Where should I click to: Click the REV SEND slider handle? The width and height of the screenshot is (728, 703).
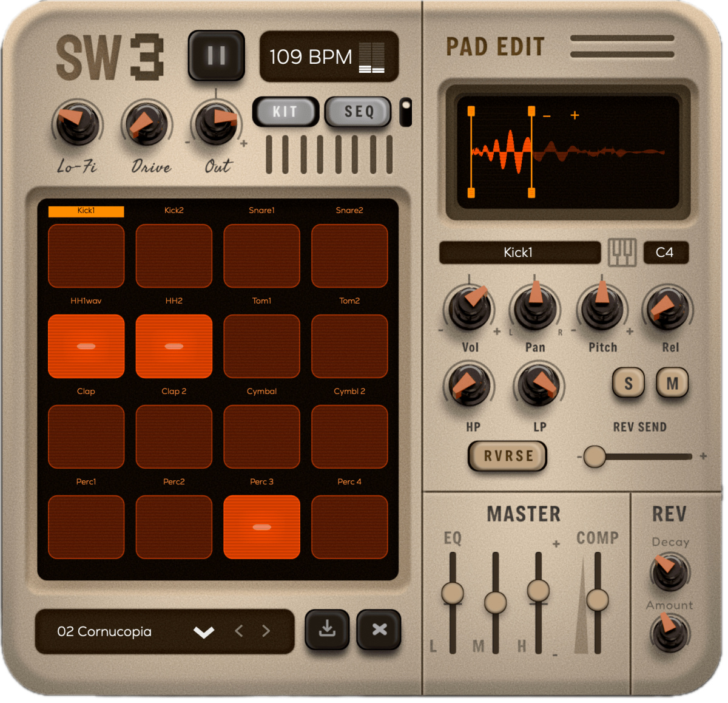pos(595,457)
